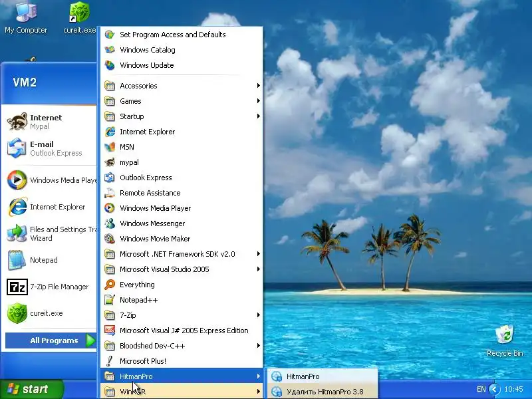The image size is (532, 399).
Task: Click the All Programs button
Action: (x=51, y=340)
